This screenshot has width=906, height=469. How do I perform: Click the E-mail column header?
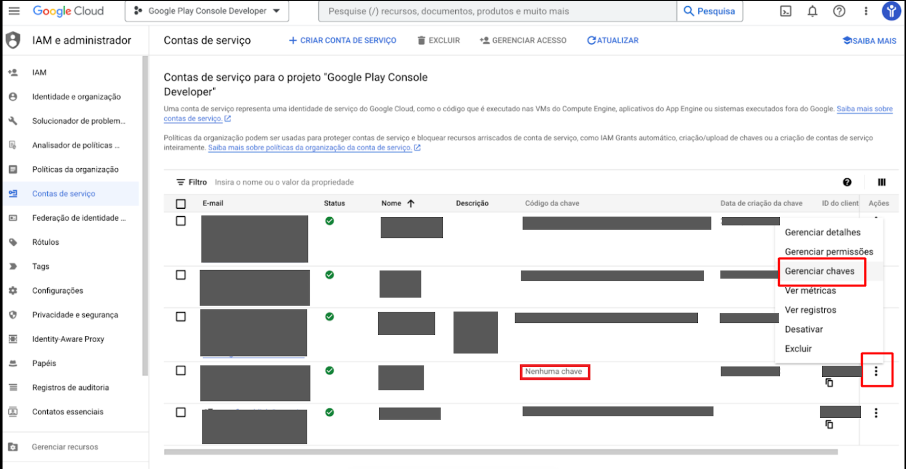click(213, 203)
